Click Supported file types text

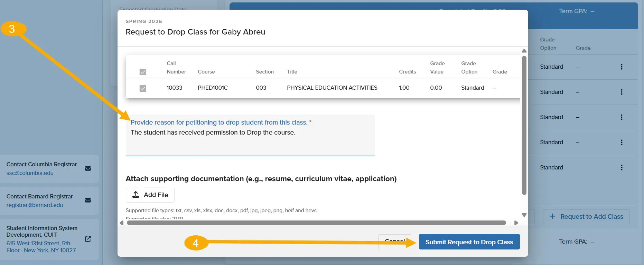click(x=221, y=210)
